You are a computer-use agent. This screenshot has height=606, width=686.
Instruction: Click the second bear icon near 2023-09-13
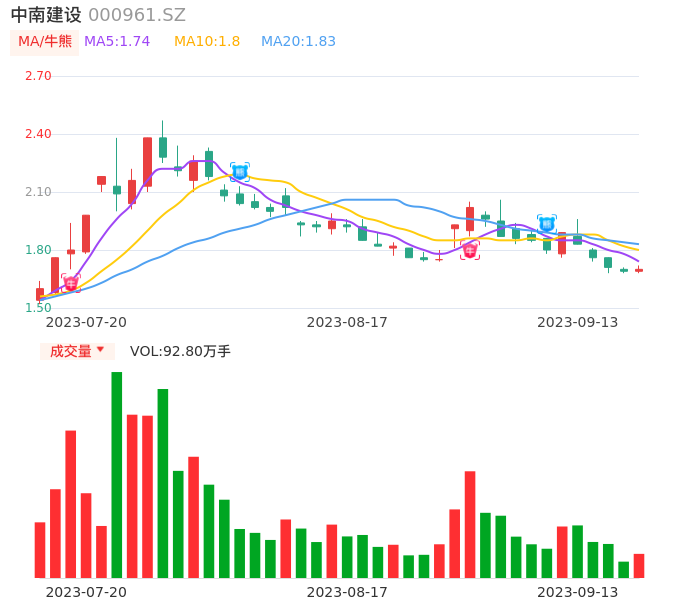pyautogui.click(x=547, y=224)
